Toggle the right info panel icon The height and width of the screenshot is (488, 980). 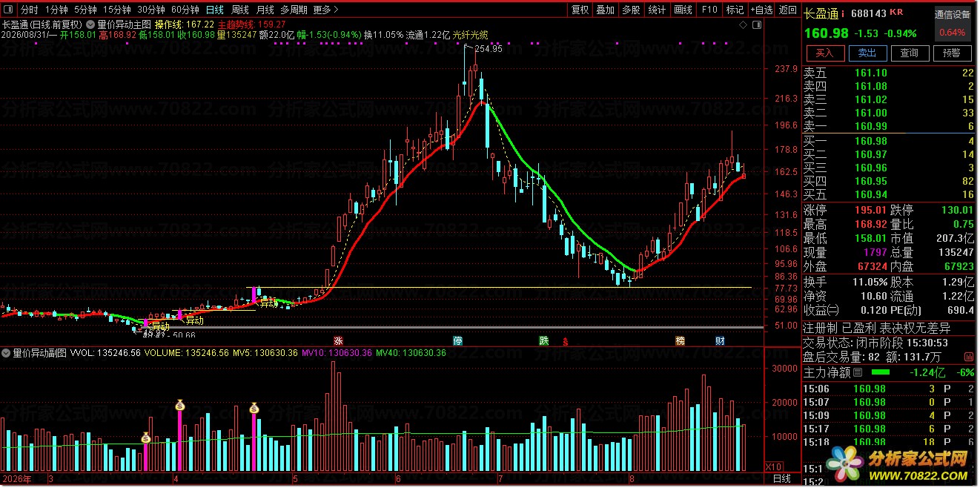(756, 24)
